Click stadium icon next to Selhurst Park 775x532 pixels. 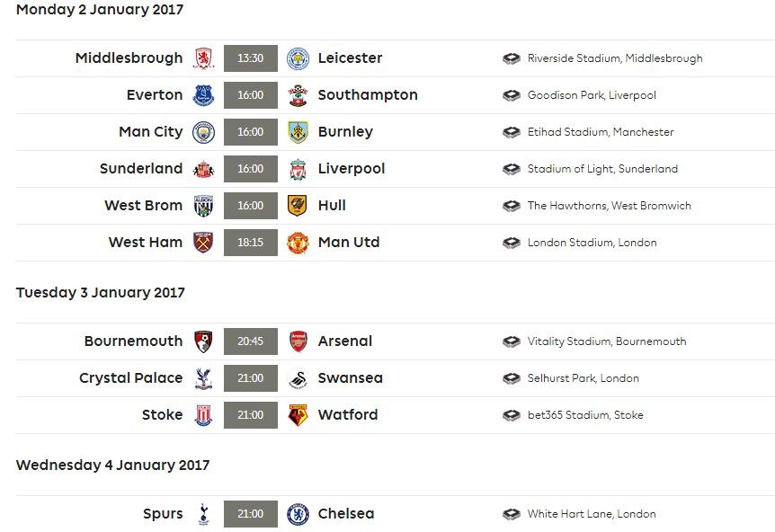click(x=512, y=378)
